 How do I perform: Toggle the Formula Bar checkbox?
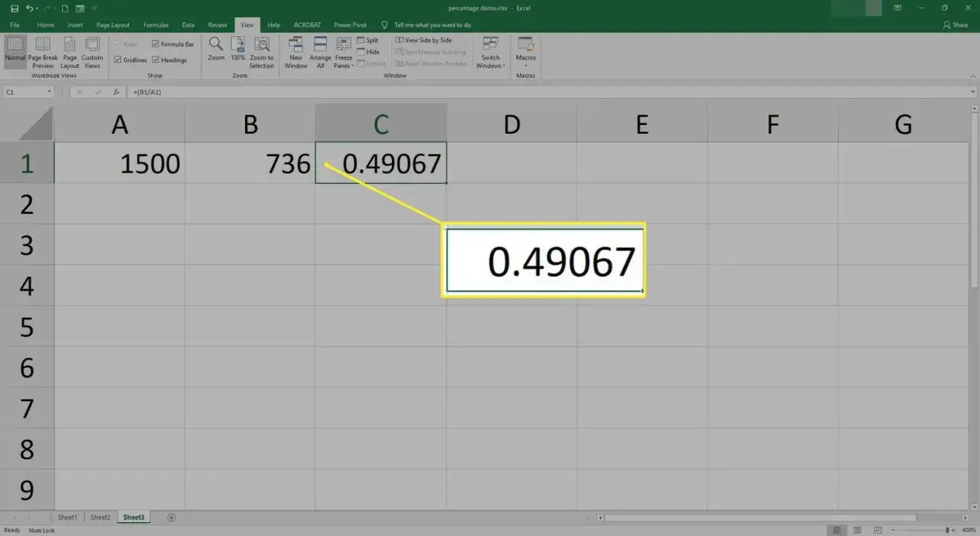[x=155, y=44]
